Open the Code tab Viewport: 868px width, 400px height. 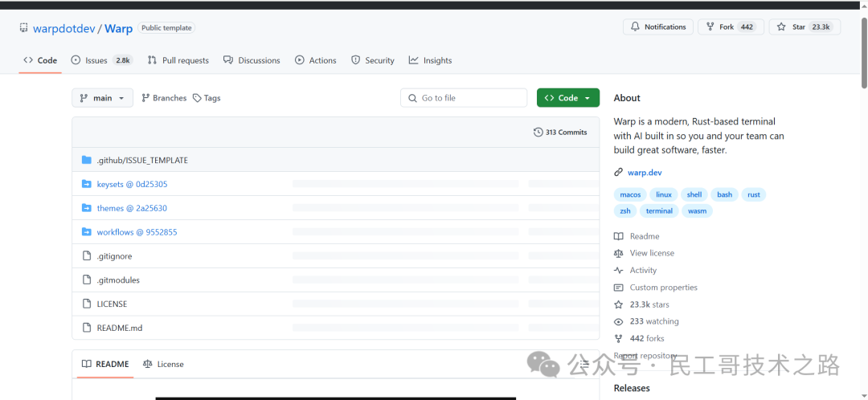40,60
